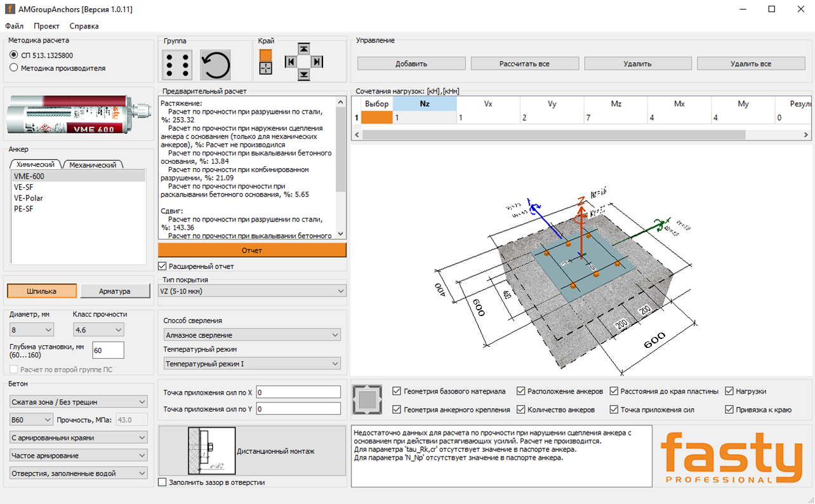Screen dimensions: 815x504
Task: Expand the Способ сверления dropdown
Action: coord(252,335)
